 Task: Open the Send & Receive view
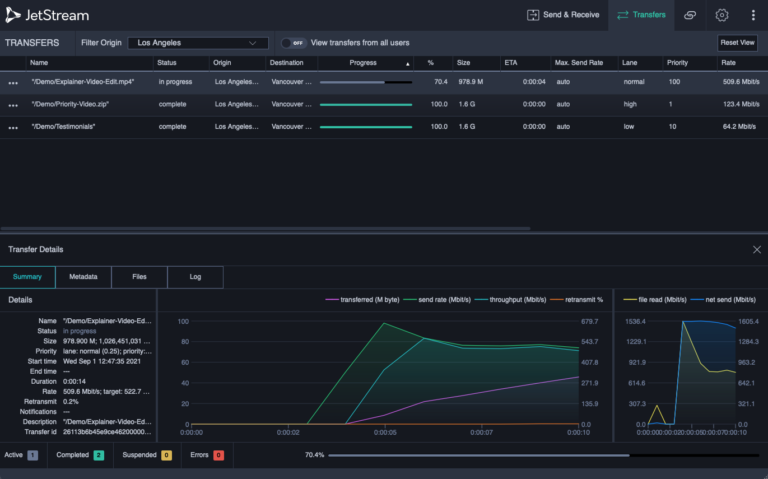coord(563,15)
